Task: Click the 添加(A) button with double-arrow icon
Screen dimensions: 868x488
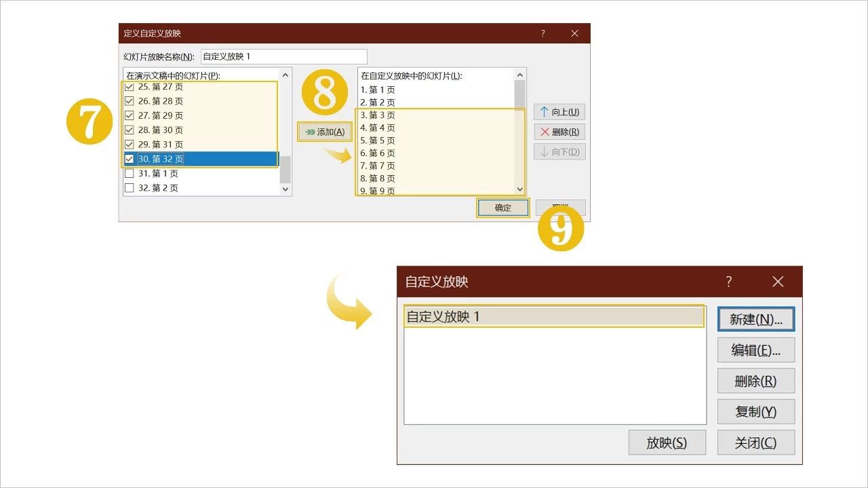Action: (324, 132)
